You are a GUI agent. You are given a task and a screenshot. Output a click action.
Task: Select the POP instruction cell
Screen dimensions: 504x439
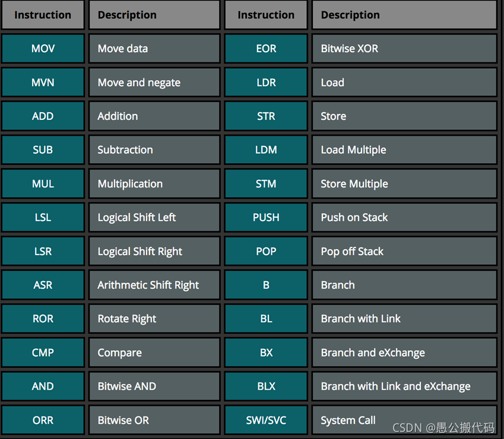(x=266, y=252)
